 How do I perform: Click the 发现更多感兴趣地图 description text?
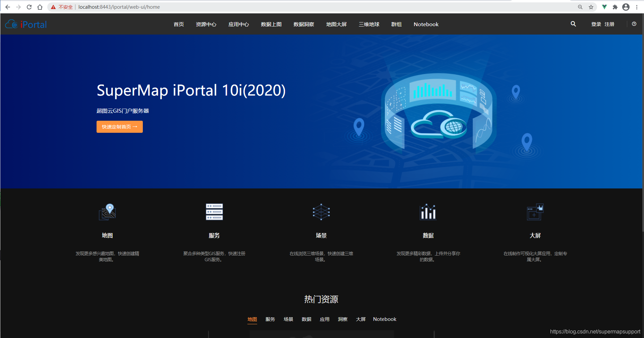[107, 257]
